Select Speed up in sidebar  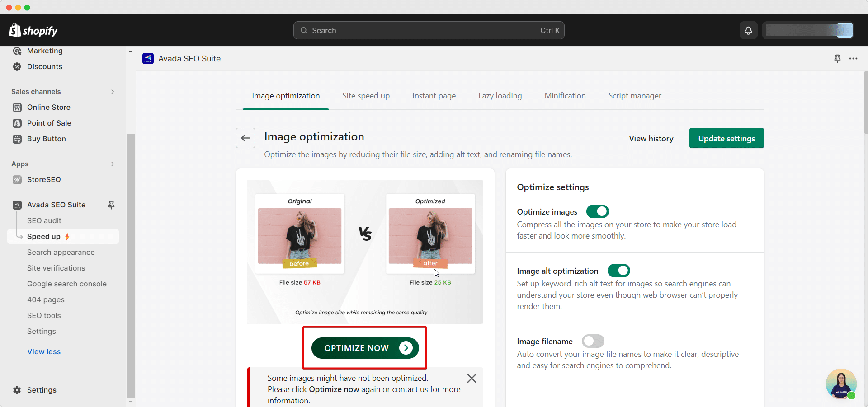pos(63,237)
